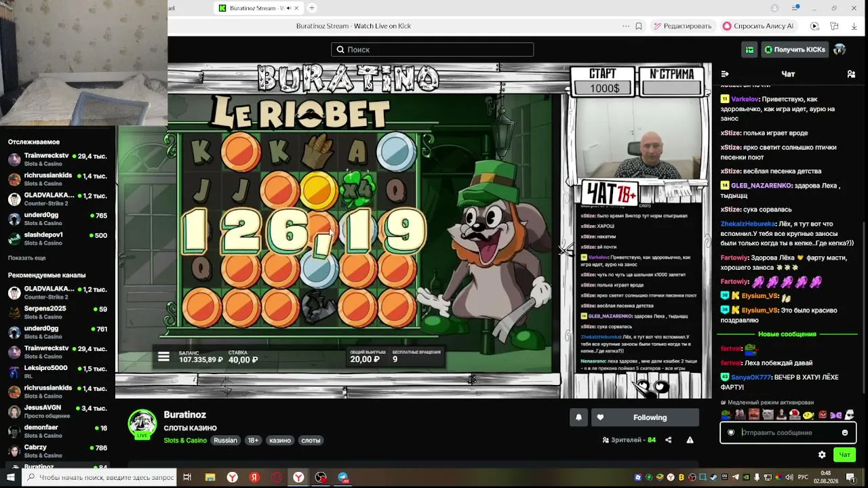The height and width of the screenshot is (488, 868).
Task: Click the search field labeled Поиск
Action: point(433,49)
